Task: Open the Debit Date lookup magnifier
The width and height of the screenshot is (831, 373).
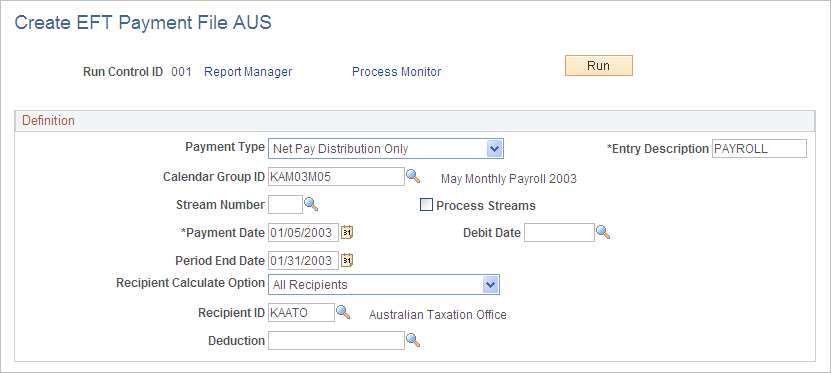Action: click(x=603, y=232)
